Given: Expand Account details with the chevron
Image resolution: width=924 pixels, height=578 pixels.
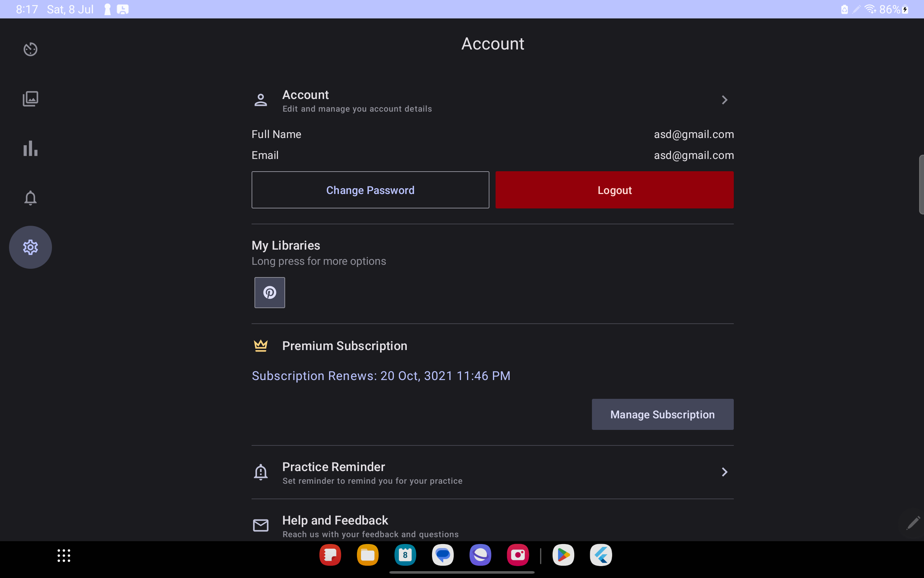Looking at the screenshot, I should tap(724, 100).
